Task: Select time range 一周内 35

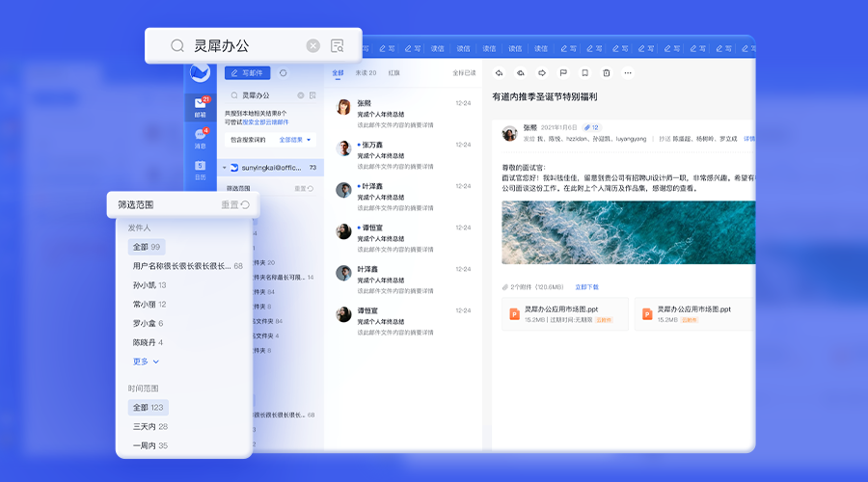Action: coord(150,445)
